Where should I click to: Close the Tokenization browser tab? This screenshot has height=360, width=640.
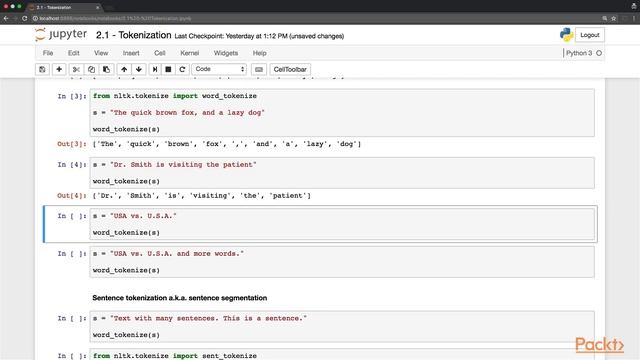click(98, 7)
